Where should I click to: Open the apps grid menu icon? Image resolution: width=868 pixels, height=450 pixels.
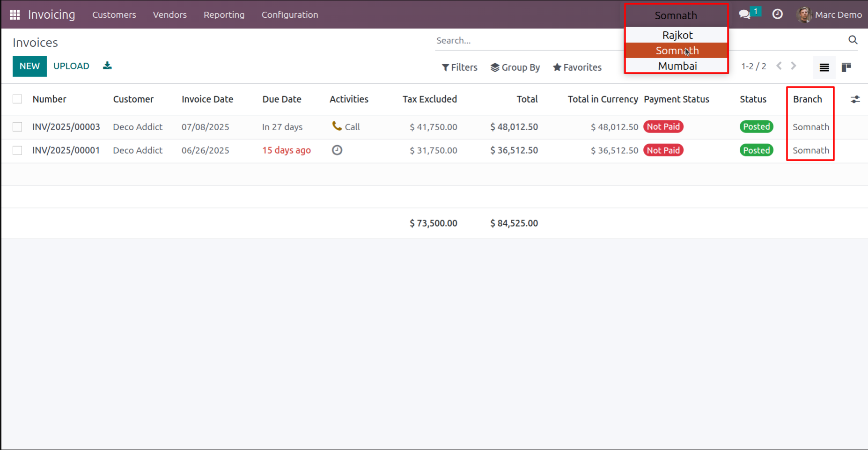[15, 15]
